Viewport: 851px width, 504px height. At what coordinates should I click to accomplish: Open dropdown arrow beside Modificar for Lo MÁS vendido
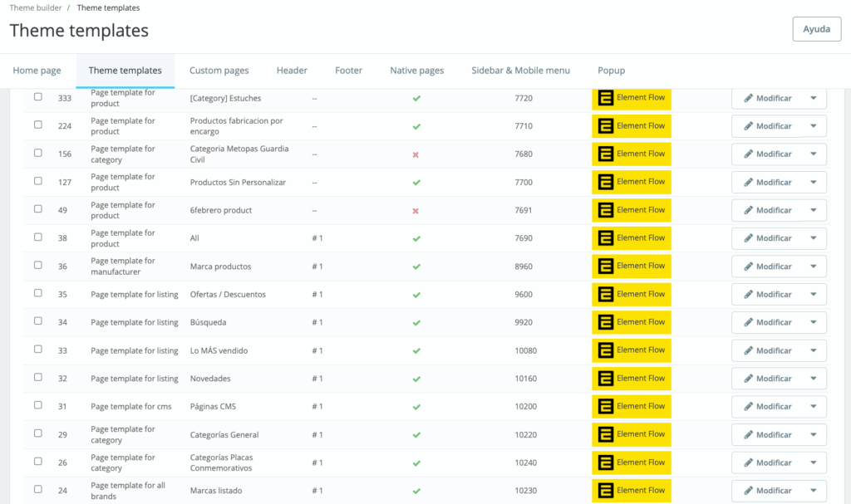coord(814,350)
